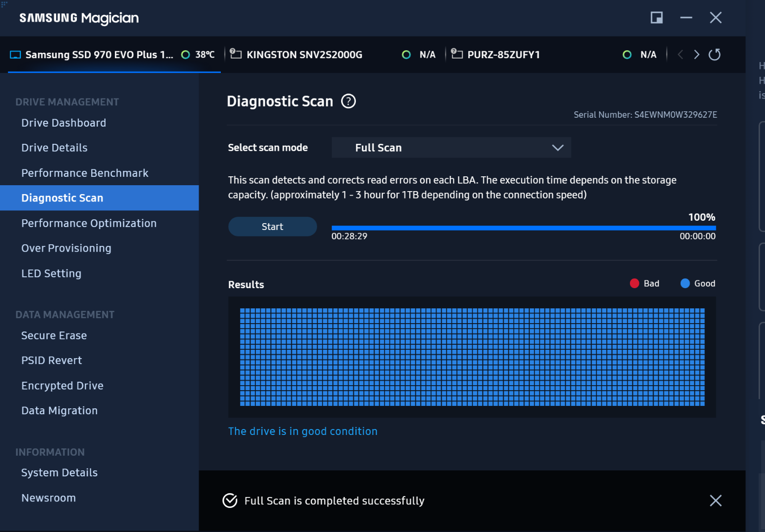The image size is (765, 532).
Task: Click the 100% progress value
Action: (702, 217)
